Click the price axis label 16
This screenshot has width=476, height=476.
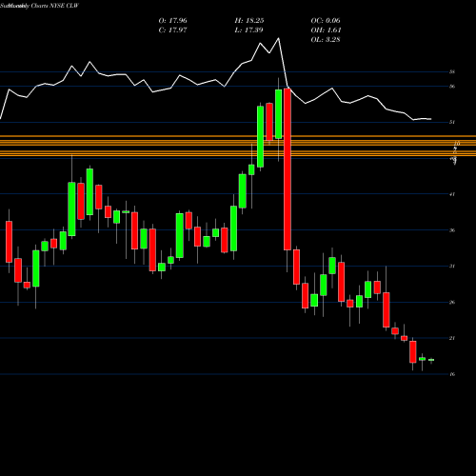pyautogui.click(x=452, y=374)
